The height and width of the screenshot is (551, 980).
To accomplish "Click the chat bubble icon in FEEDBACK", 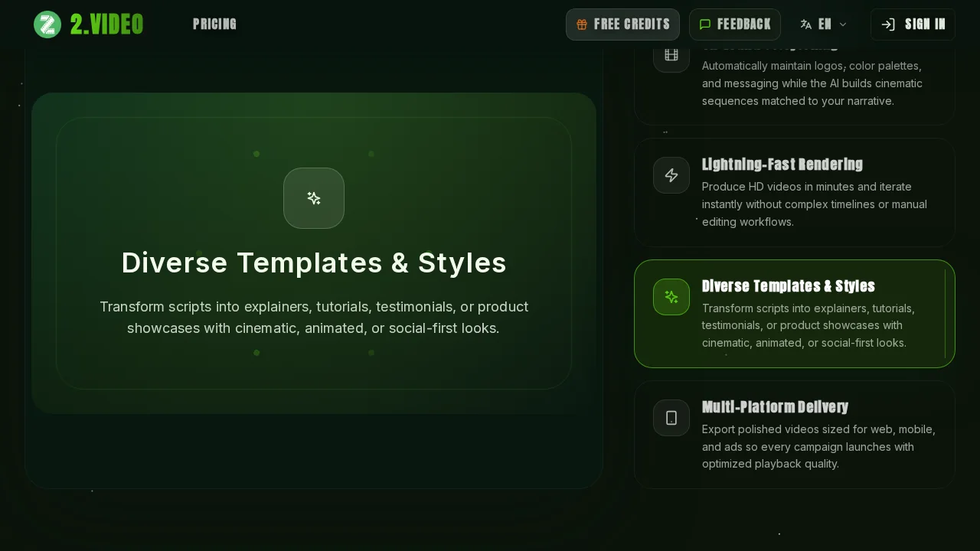I will click(705, 24).
